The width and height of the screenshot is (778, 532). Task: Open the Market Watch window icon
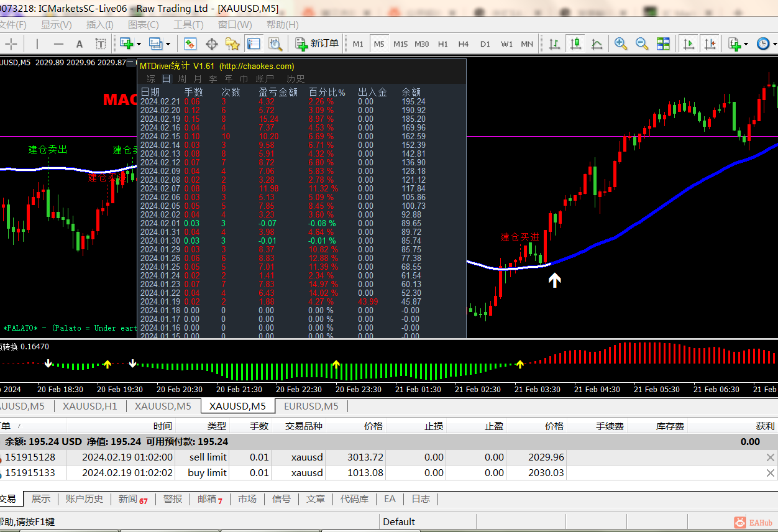tap(191, 44)
